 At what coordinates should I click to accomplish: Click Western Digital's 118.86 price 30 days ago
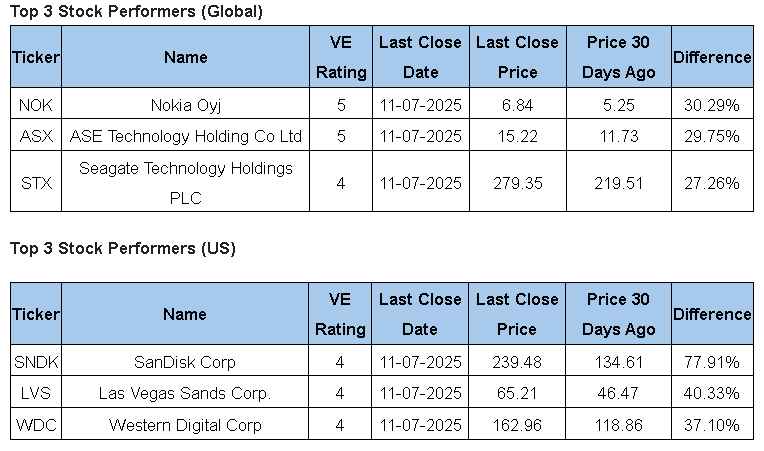[x=618, y=425]
